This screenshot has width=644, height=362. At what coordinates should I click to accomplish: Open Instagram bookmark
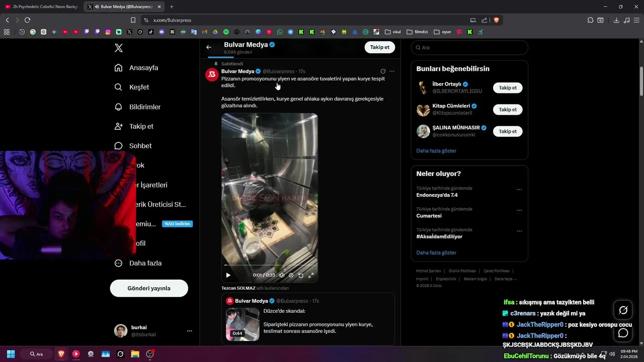point(108,32)
